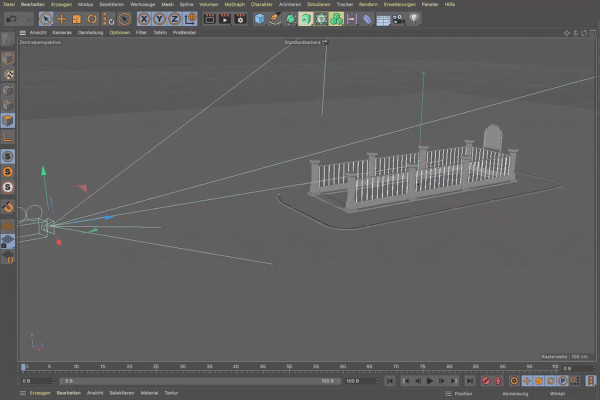Toggle the orange workplane grid icon
This screenshot has height=400, width=600.
point(8,226)
